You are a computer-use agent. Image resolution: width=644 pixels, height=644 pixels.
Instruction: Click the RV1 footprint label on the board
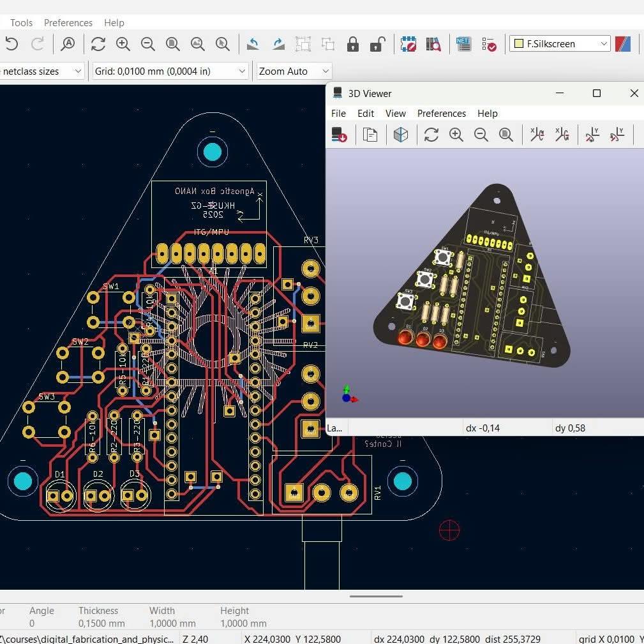378,492
